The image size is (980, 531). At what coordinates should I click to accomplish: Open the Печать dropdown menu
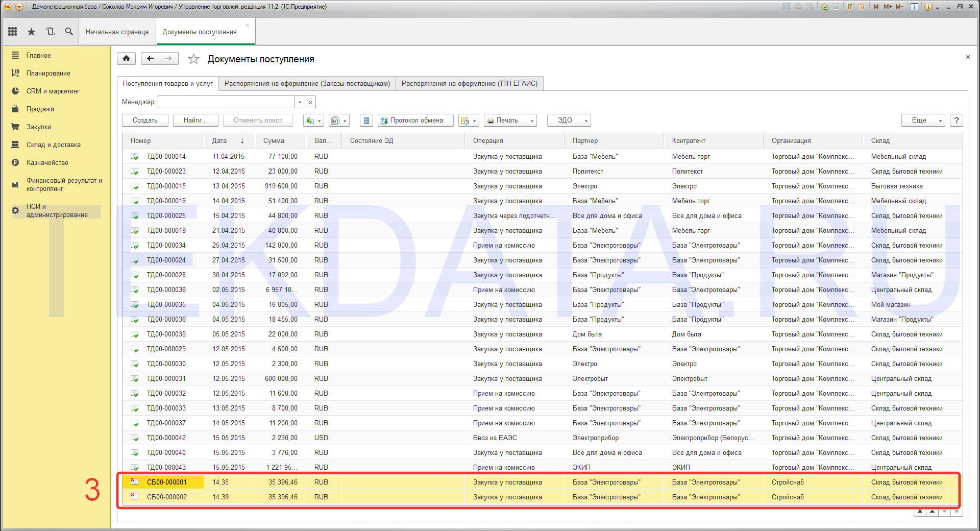coord(510,120)
